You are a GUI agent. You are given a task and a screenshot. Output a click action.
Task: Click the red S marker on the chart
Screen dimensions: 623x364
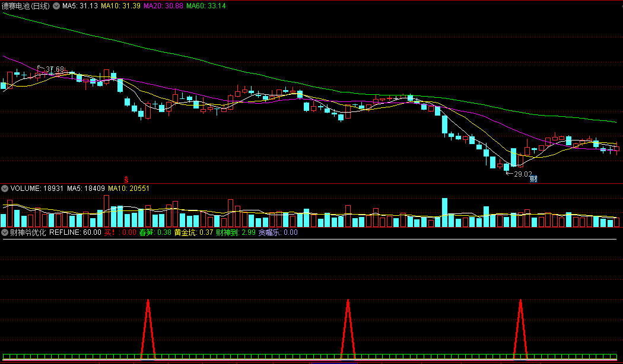tap(126, 180)
